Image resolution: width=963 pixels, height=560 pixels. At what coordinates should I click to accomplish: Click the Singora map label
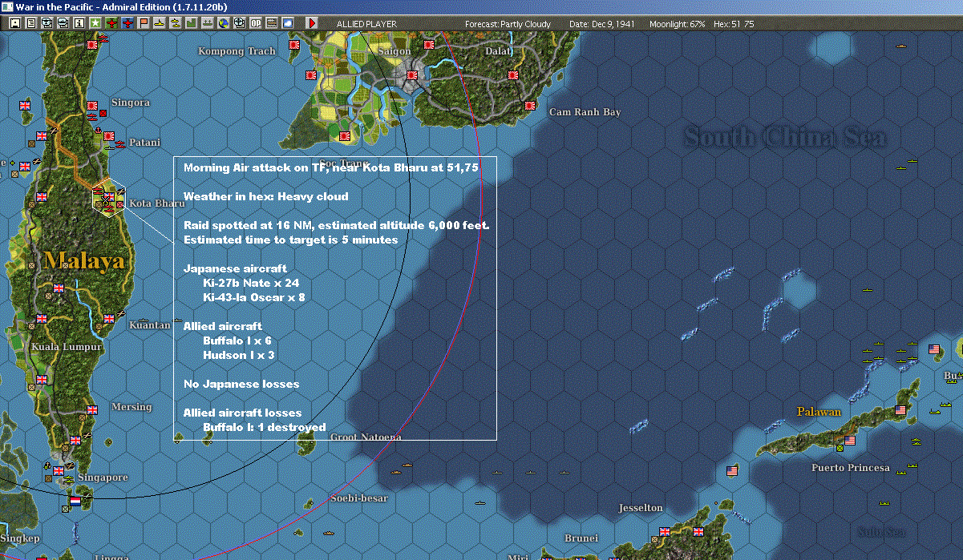131,103
